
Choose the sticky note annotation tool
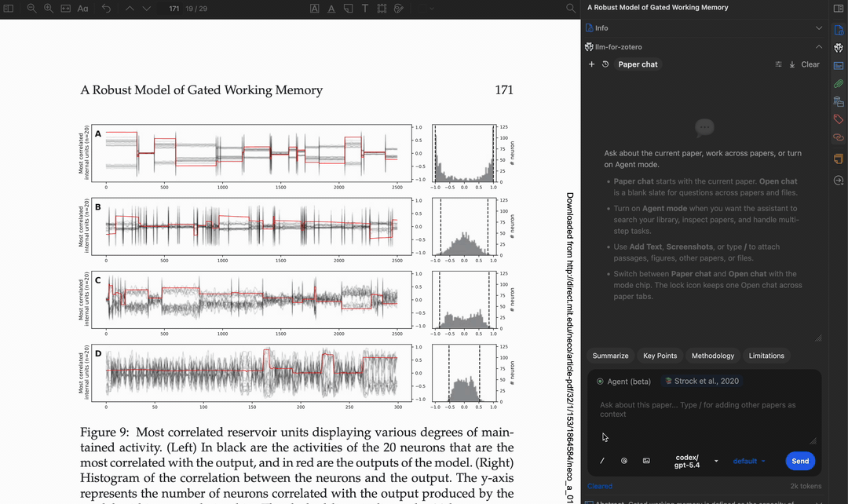pyautogui.click(x=348, y=8)
